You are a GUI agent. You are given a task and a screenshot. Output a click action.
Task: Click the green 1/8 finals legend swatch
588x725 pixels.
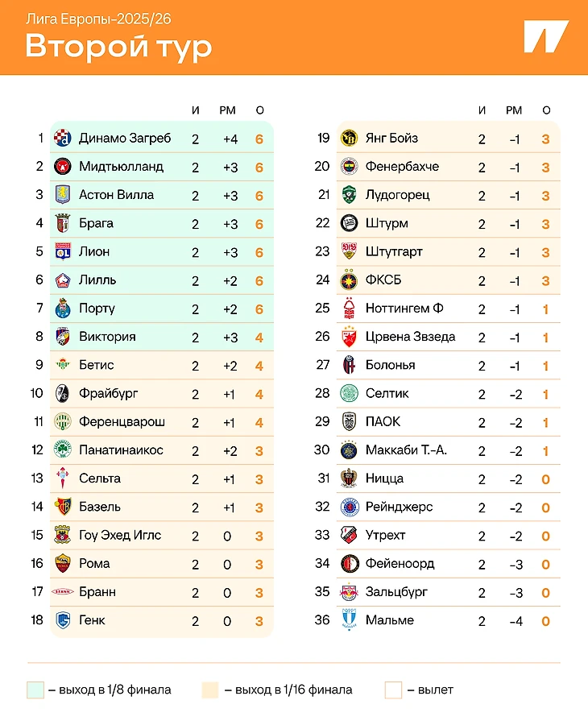click(35, 690)
